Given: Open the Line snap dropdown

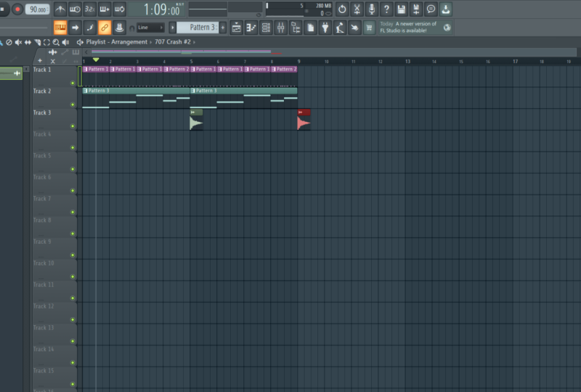Looking at the screenshot, I should 150,28.
